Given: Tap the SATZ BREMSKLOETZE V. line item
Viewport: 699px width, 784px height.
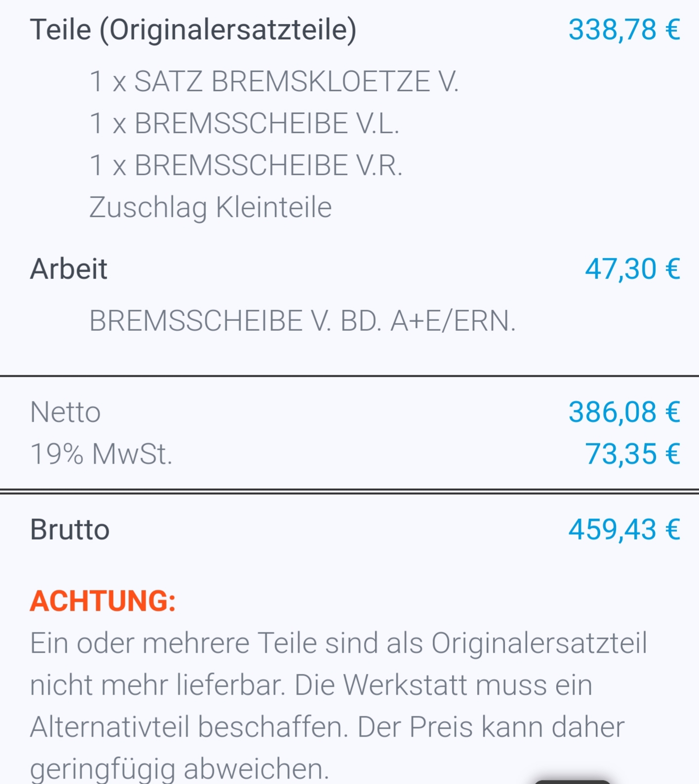Looking at the screenshot, I should click(x=274, y=81).
